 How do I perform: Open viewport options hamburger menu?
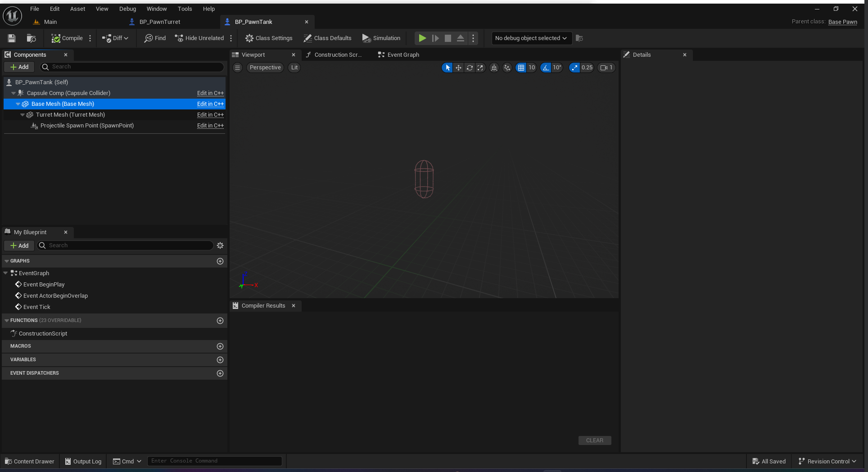coord(237,68)
